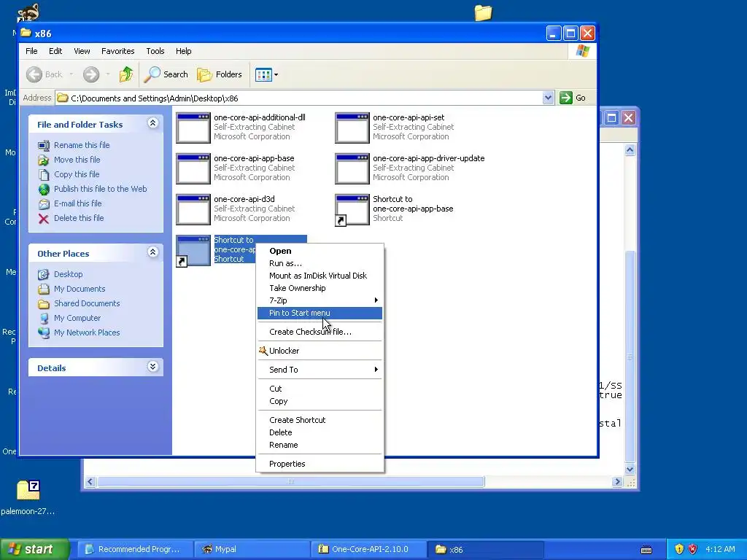Choose Delete in the context menu
747x560 pixels.
click(320, 432)
